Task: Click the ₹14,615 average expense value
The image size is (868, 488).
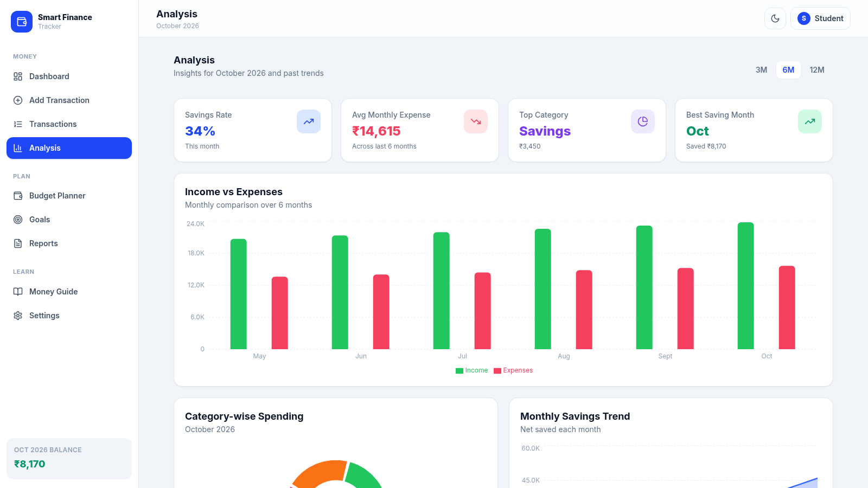Action: 376,131
